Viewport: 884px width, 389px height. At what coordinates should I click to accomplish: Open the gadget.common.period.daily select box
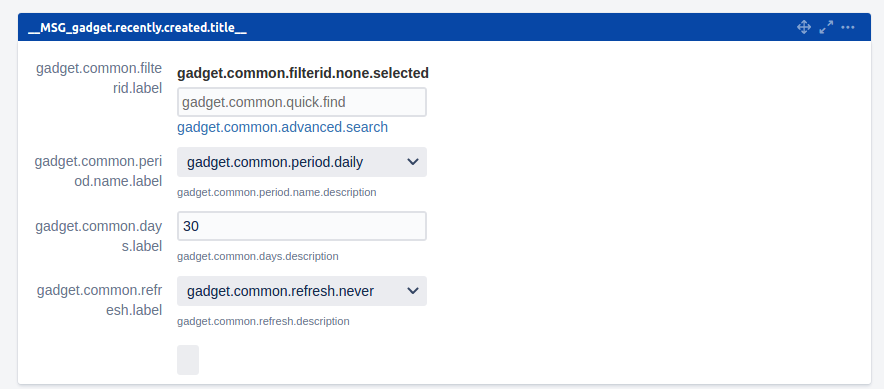[x=302, y=162]
